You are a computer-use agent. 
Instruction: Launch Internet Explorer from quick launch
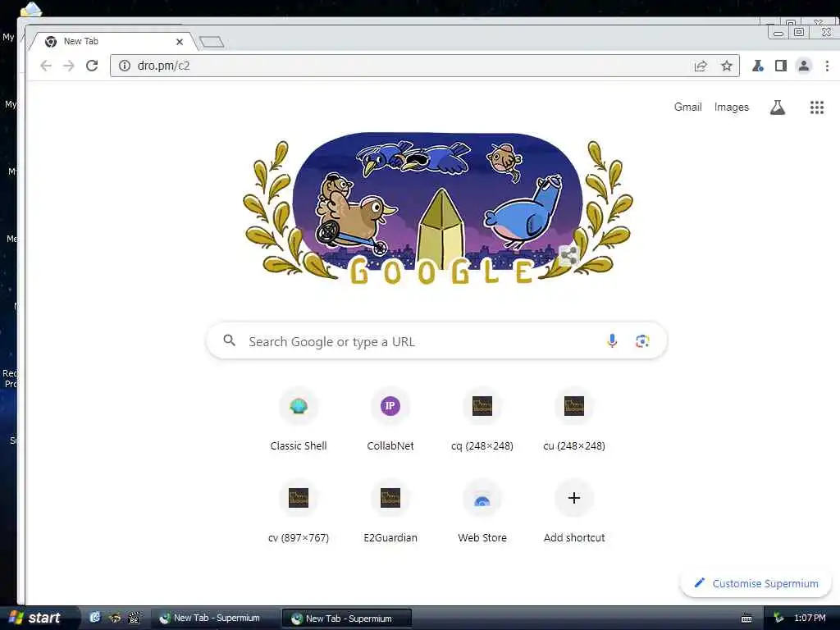pyautogui.click(x=95, y=618)
